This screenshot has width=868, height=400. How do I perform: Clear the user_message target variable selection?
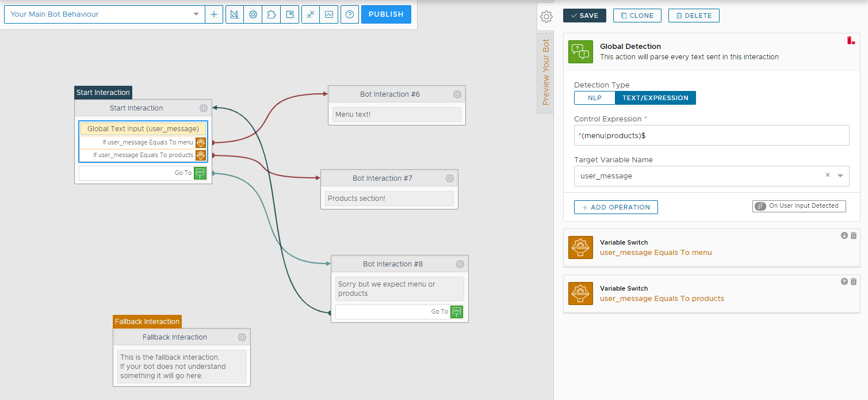(828, 176)
